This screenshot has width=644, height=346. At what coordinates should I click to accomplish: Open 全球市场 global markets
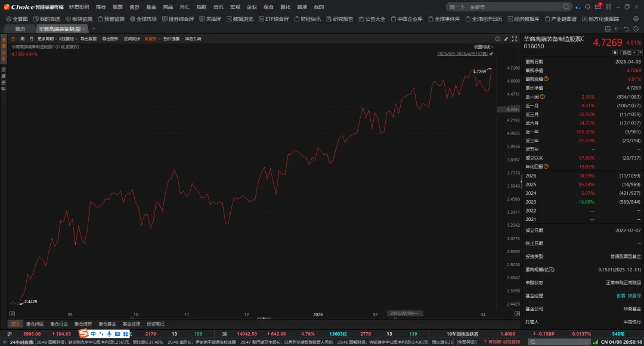pos(143,19)
